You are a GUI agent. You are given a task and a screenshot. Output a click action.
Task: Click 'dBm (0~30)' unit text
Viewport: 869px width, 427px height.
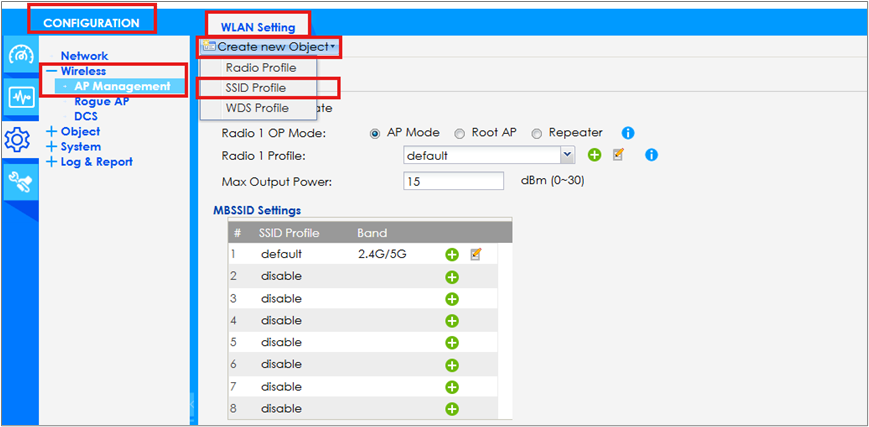pos(552,181)
